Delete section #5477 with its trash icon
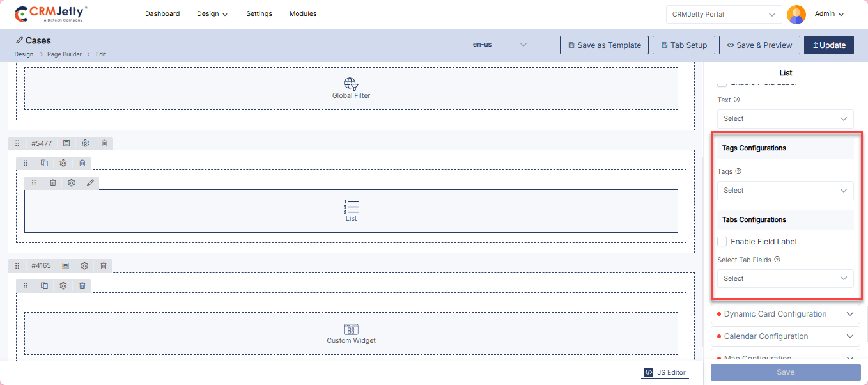Image resolution: width=868 pixels, height=385 pixels. tap(104, 143)
